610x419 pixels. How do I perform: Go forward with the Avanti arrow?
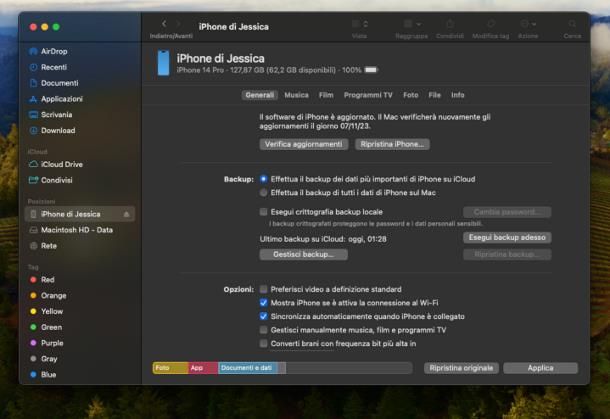(179, 24)
